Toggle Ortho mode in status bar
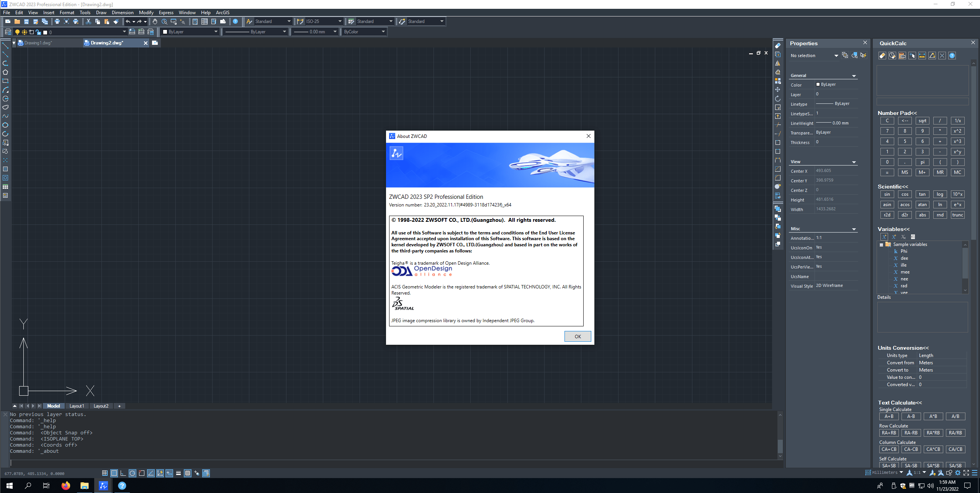Image resolution: width=980 pixels, height=493 pixels. pyautogui.click(x=123, y=473)
